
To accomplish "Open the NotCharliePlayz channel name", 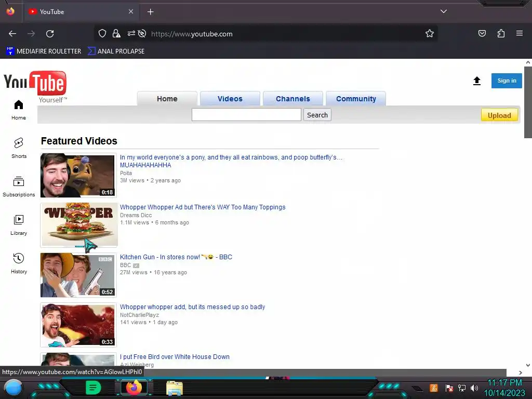I will (x=139, y=315).
